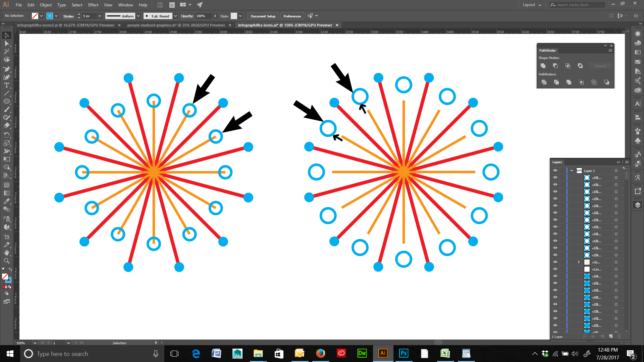Screen dimensions: 644x362
Task: Select the Magic Wand tool
Action: (6, 52)
